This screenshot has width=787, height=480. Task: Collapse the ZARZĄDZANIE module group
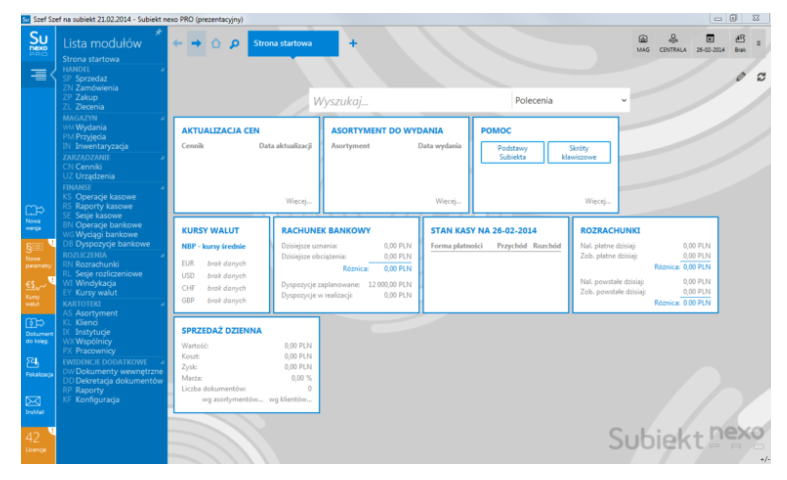pyautogui.click(x=162, y=158)
